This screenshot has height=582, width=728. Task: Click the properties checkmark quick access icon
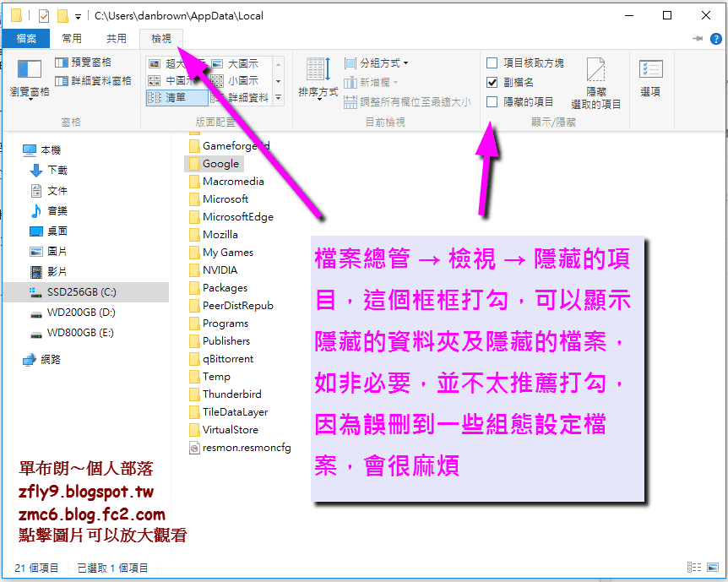click(44, 16)
